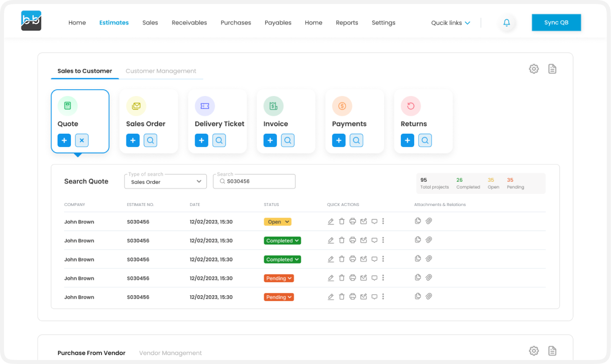The width and height of the screenshot is (611, 364).
Task: Add a new Delivery Ticket
Action: 201,141
